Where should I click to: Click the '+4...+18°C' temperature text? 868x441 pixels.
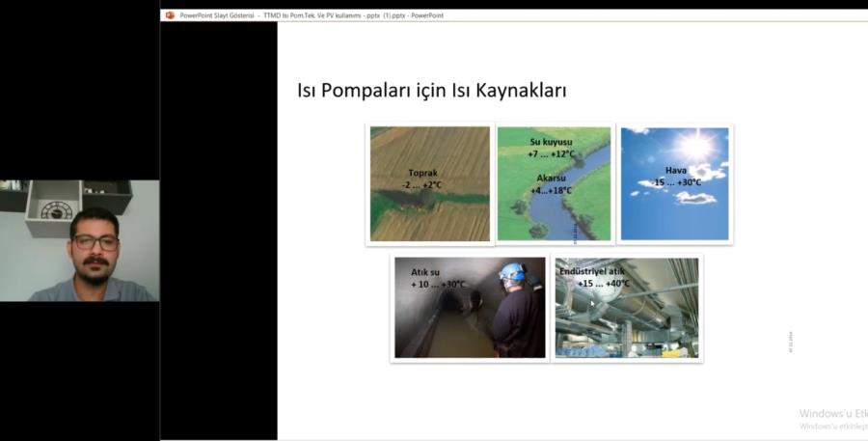point(551,190)
